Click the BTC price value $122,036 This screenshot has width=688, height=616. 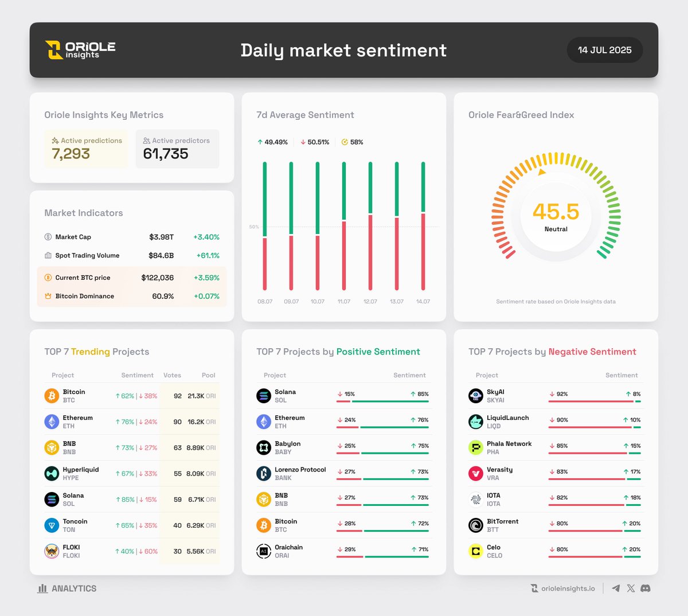pos(158,278)
